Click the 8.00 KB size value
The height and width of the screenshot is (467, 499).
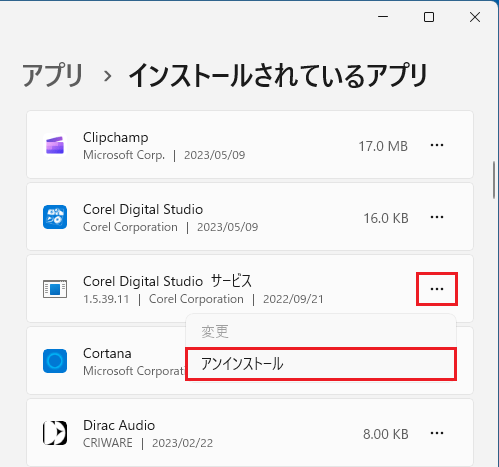tap(386, 434)
